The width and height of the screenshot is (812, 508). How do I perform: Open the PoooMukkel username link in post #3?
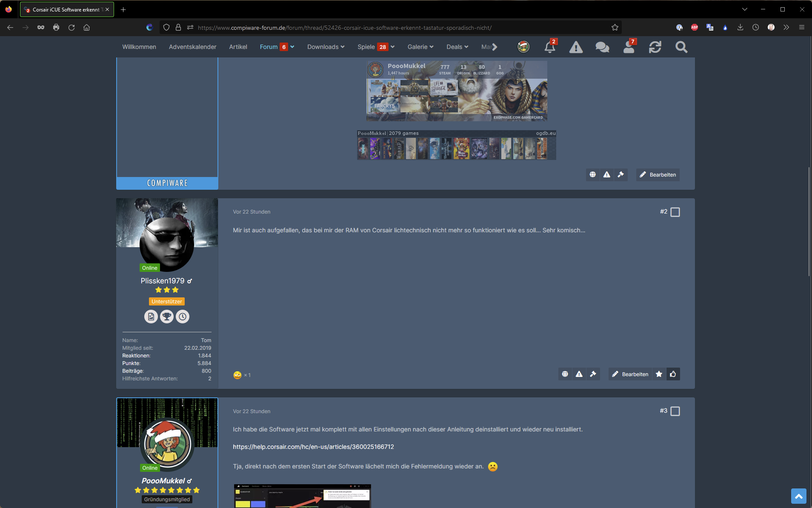coord(163,481)
